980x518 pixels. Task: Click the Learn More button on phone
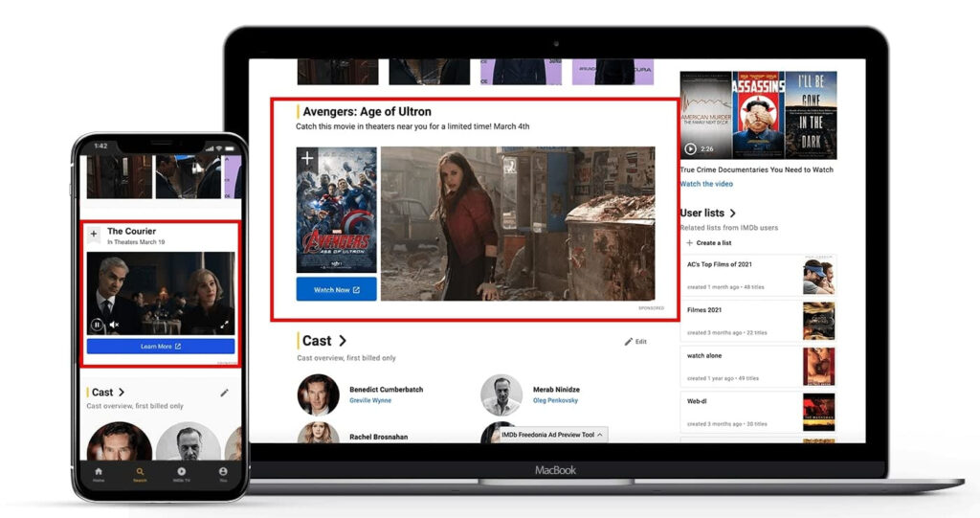[x=161, y=346]
